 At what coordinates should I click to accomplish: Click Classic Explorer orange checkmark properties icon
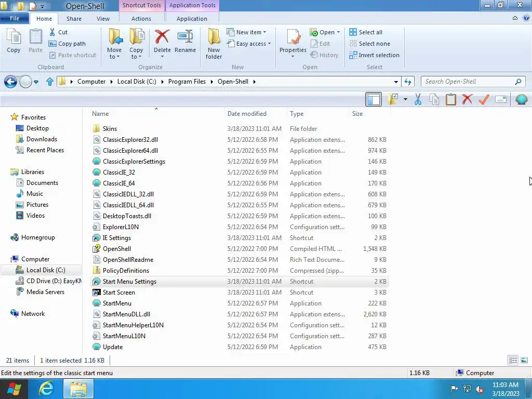click(484, 99)
